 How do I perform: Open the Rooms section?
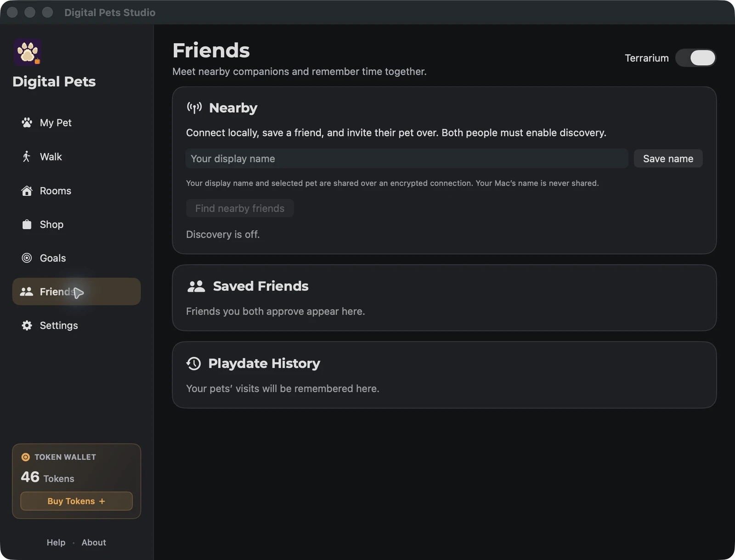76,190
